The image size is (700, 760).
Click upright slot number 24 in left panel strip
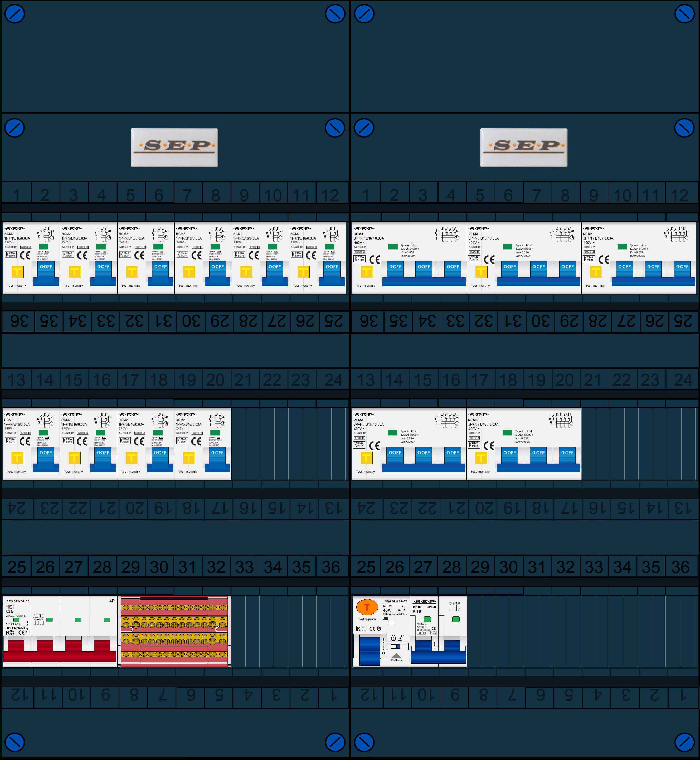(x=333, y=380)
